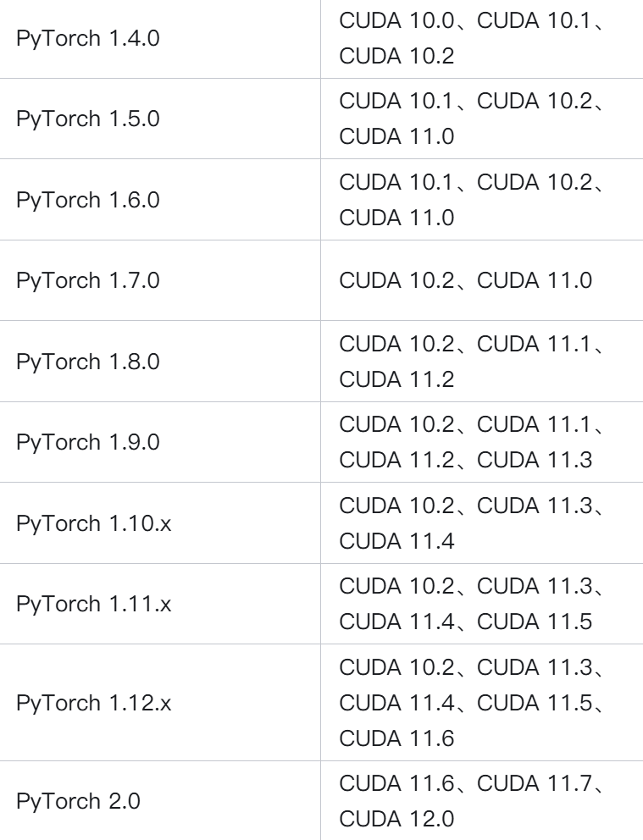Click the PyTorch 1.11.x entry
The image size is (643, 840).
pos(94,605)
